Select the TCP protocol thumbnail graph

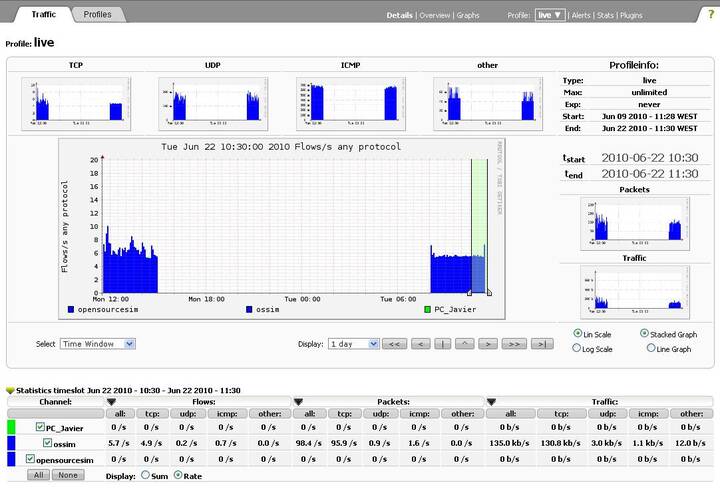tap(77, 104)
